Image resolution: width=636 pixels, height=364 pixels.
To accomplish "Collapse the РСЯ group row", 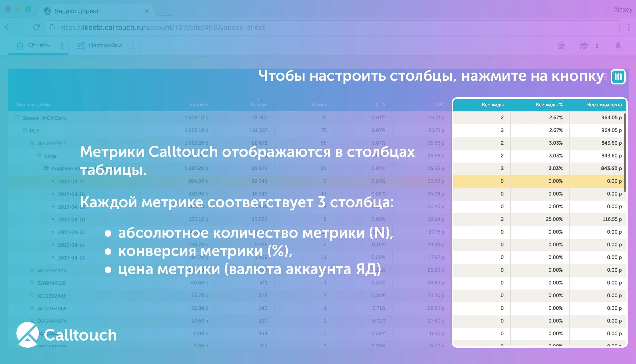I will (x=24, y=130).
